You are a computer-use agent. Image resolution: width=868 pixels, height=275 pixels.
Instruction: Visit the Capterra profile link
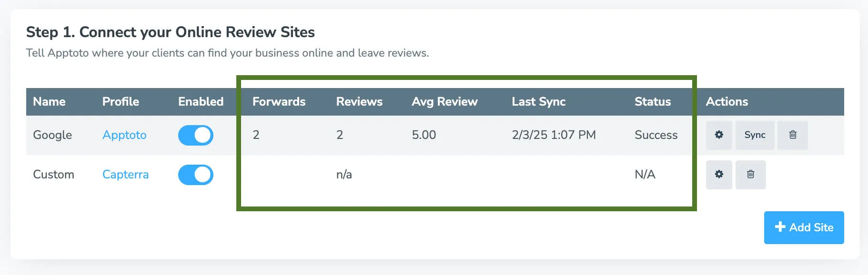tap(125, 175)
